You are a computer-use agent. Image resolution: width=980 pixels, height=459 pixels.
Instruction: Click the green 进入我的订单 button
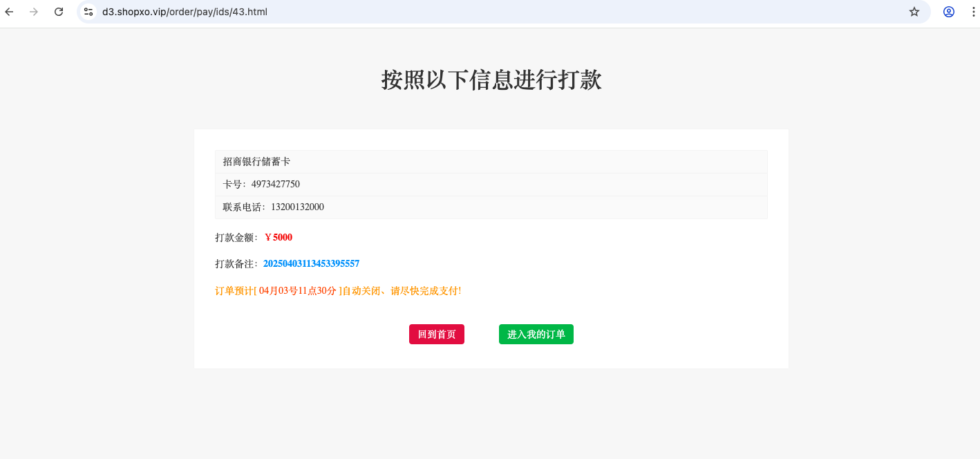(536, 335)
